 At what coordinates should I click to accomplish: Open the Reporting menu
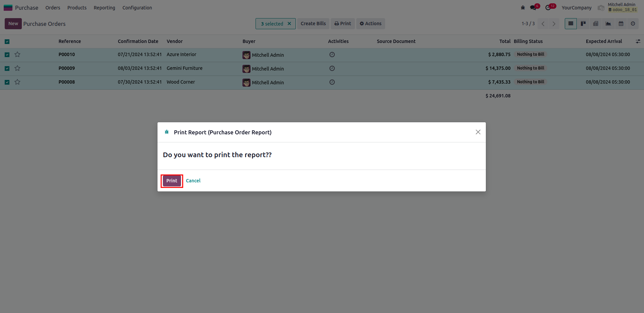click(x=104, y=8)
